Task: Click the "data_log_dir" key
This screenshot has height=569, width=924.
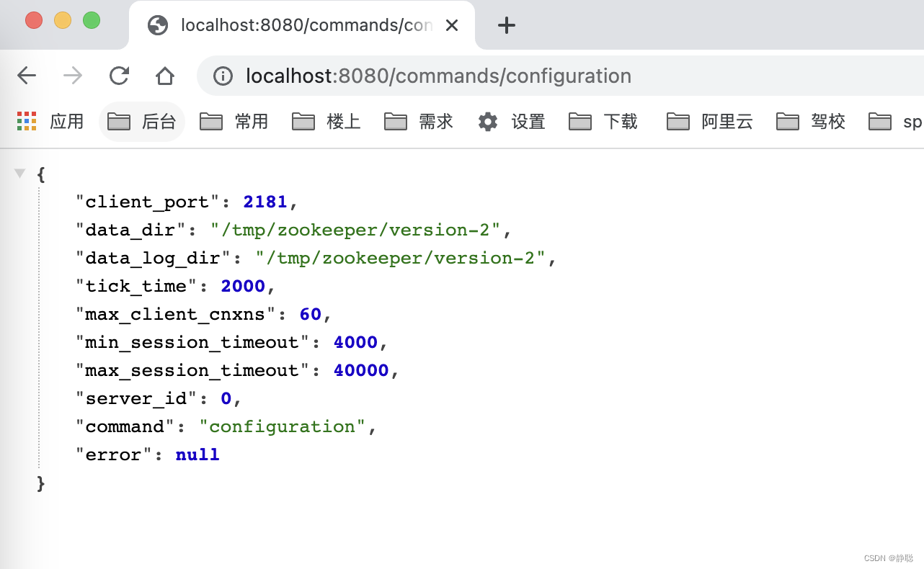Action: coord(153,258)
